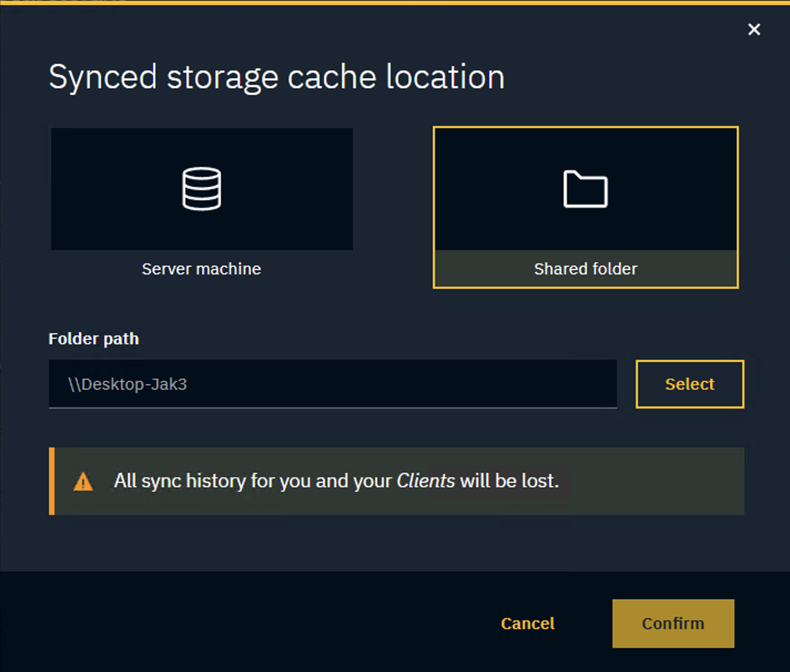
Task: Choose the "Server machine" label option
Action: pyautogui.click(x=201, y=269)
